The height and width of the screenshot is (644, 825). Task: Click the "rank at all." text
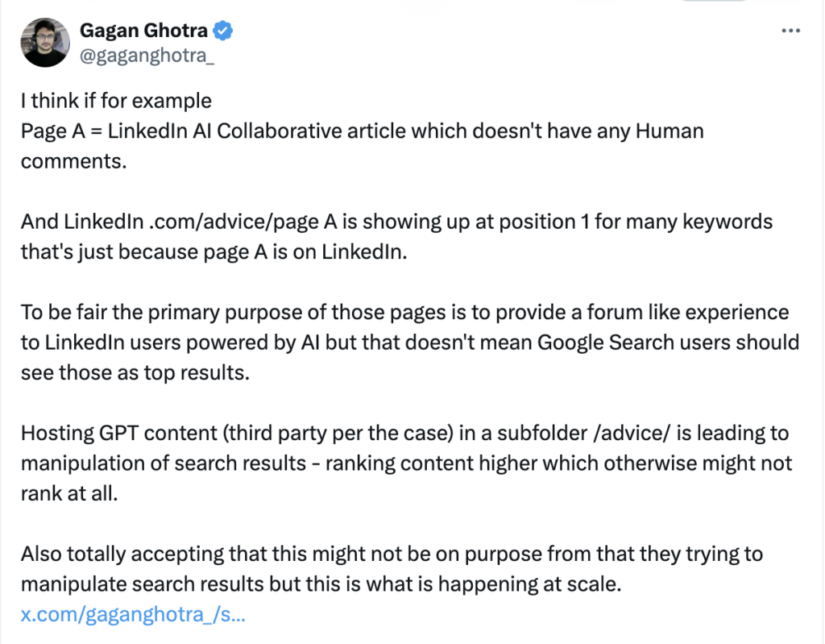69,493
